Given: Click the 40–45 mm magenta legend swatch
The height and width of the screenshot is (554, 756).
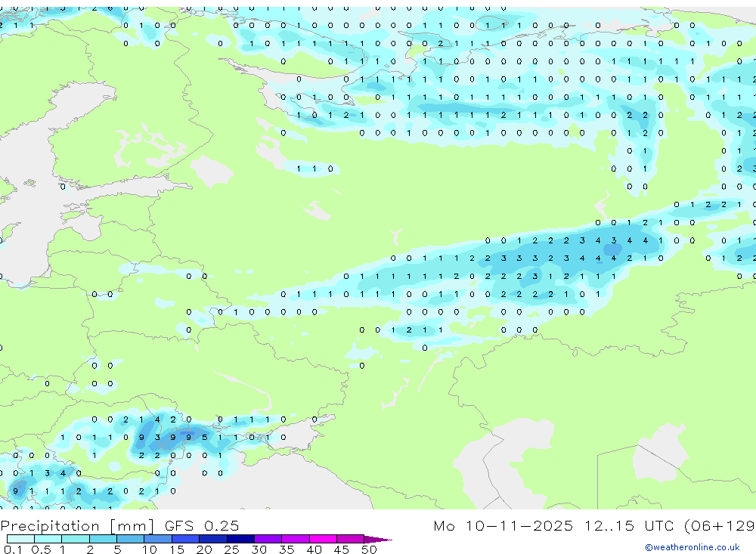Looking at the screenshot, I should (x=323, y=539).
